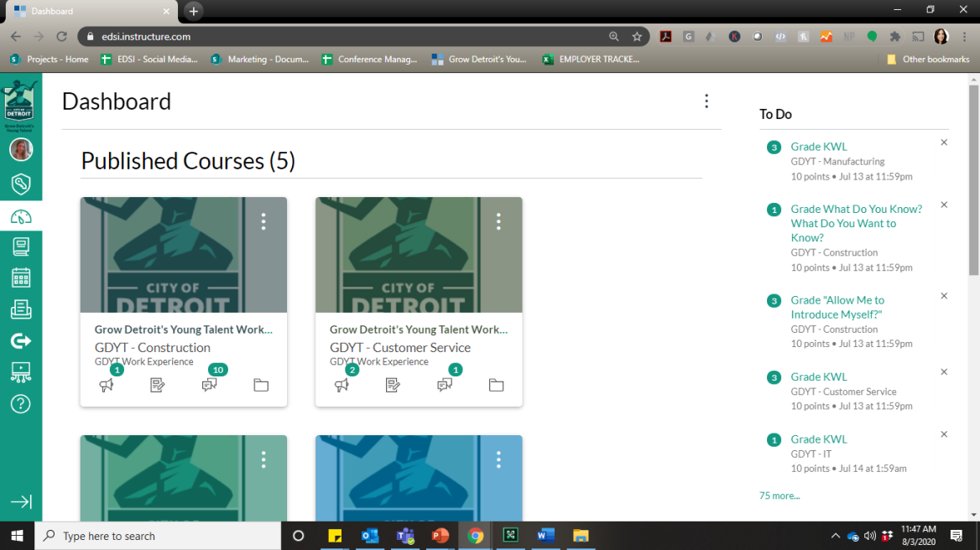Click the GDYT - Construction course card image
This screenshot has height=550, width=980.
184,255
